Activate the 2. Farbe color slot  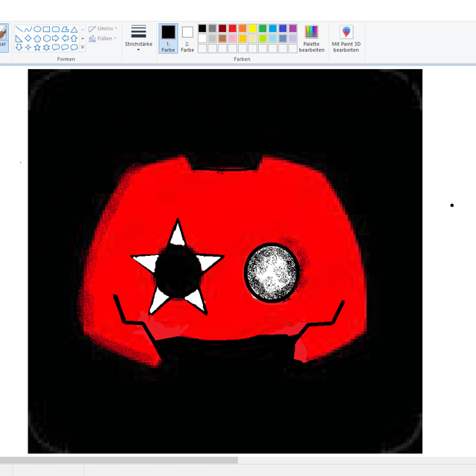[187, 39]
